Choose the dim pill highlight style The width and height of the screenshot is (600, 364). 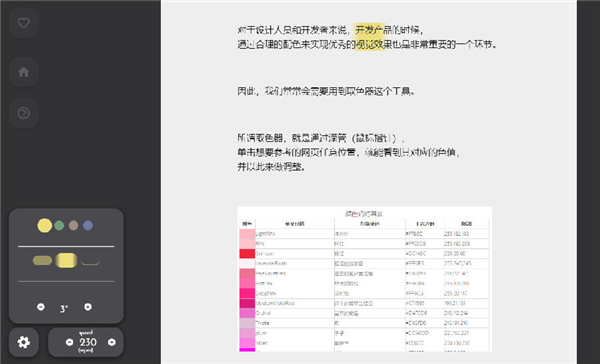42,261
